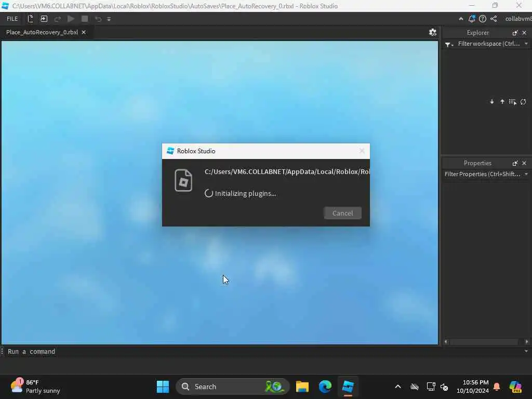This screenshot has width=532, height=399.
Task: Close the Roblox Studio loading dialog
Action: coord(362,151)
